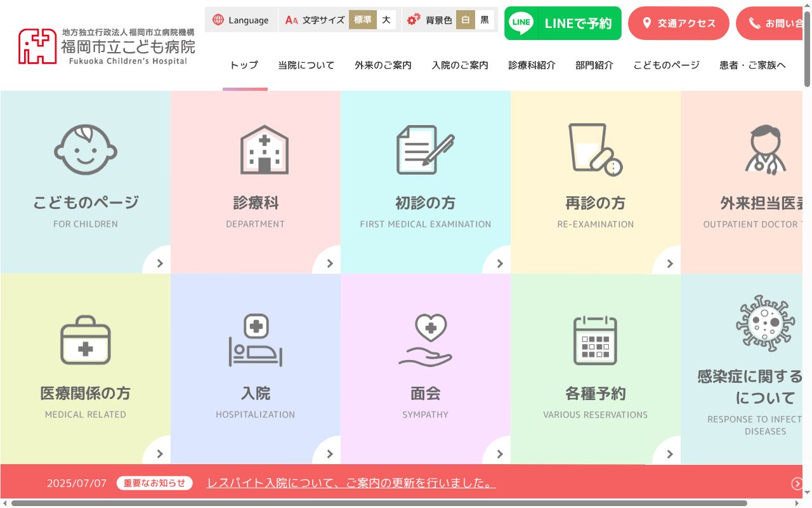
Task: Click the doctor icon for 外来担当医表
Action: point(765,149)
